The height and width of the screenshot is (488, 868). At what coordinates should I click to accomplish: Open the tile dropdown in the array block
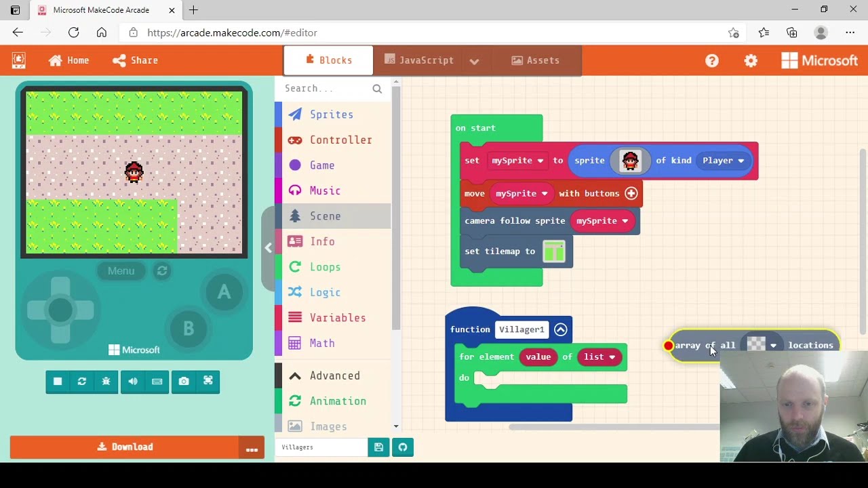pyautogui.click(x=762, y=345)
